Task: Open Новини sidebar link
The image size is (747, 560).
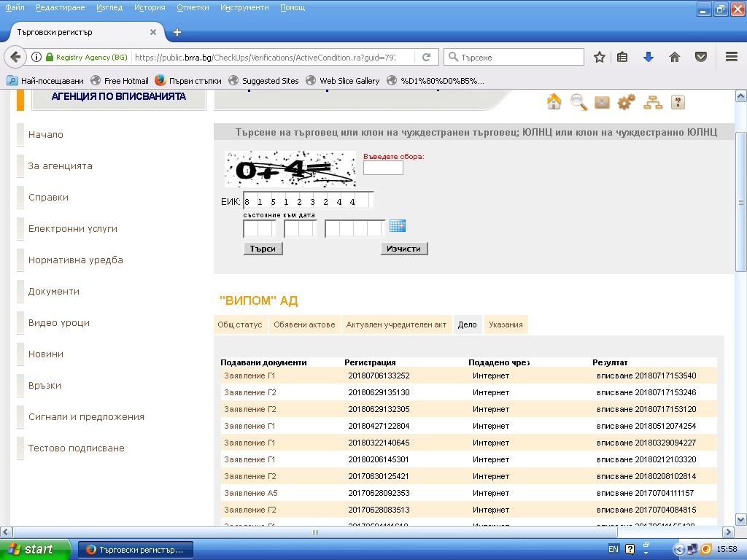Action: click(46, 354)
